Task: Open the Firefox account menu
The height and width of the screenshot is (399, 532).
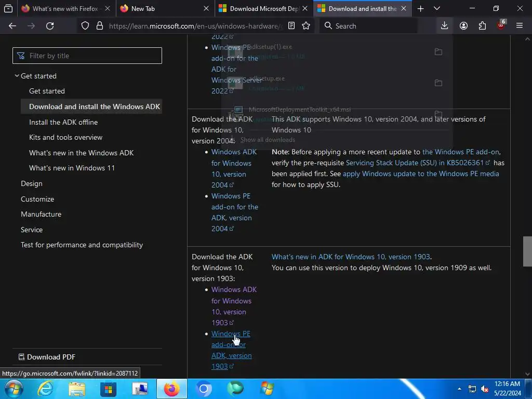Action: (x=463, y=26)
